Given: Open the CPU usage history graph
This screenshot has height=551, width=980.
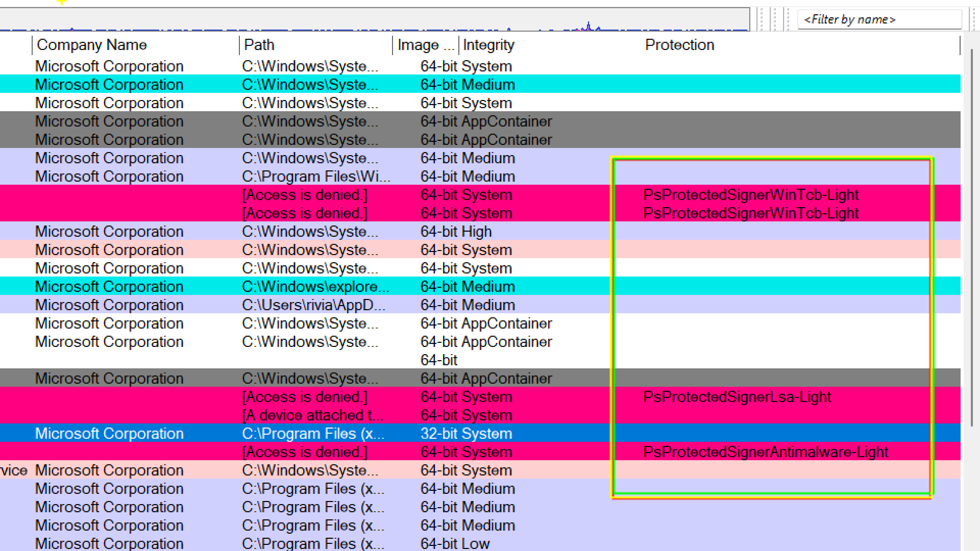Looking at the screenshot, I should click(375, 20).
